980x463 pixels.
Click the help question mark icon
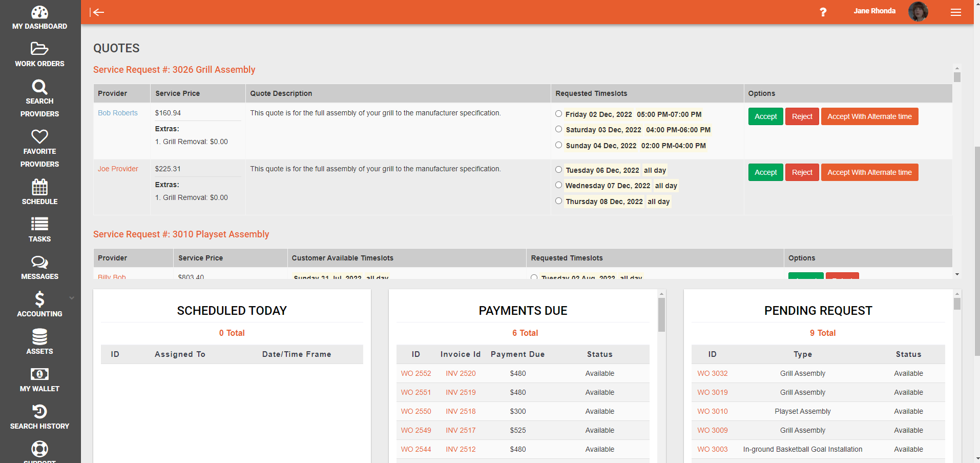coord(823,12)
